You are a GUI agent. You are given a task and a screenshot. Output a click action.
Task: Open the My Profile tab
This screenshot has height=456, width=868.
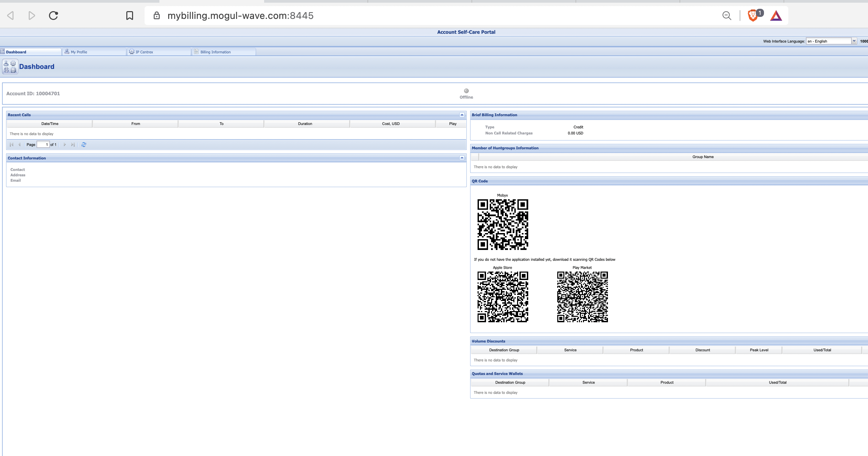pos(94,52)
